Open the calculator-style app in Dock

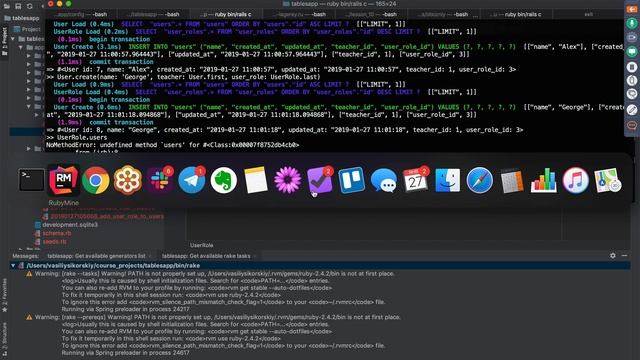click(512, 180)
